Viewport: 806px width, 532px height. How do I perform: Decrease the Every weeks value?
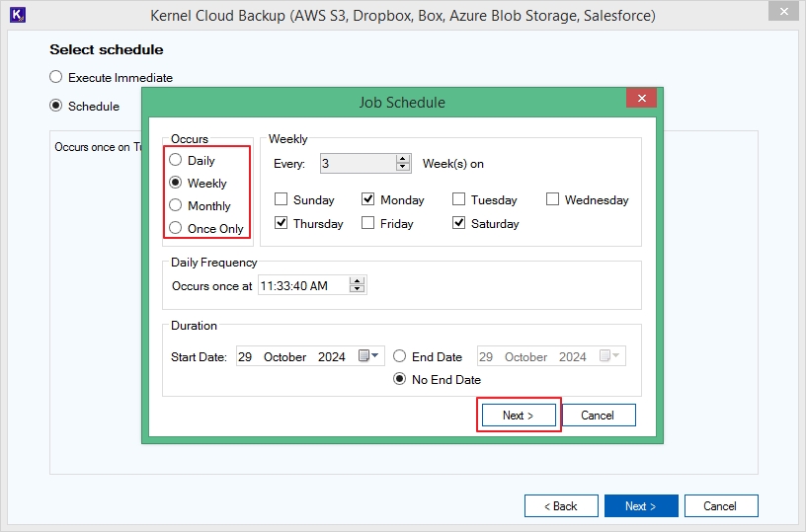pos(403,168)
